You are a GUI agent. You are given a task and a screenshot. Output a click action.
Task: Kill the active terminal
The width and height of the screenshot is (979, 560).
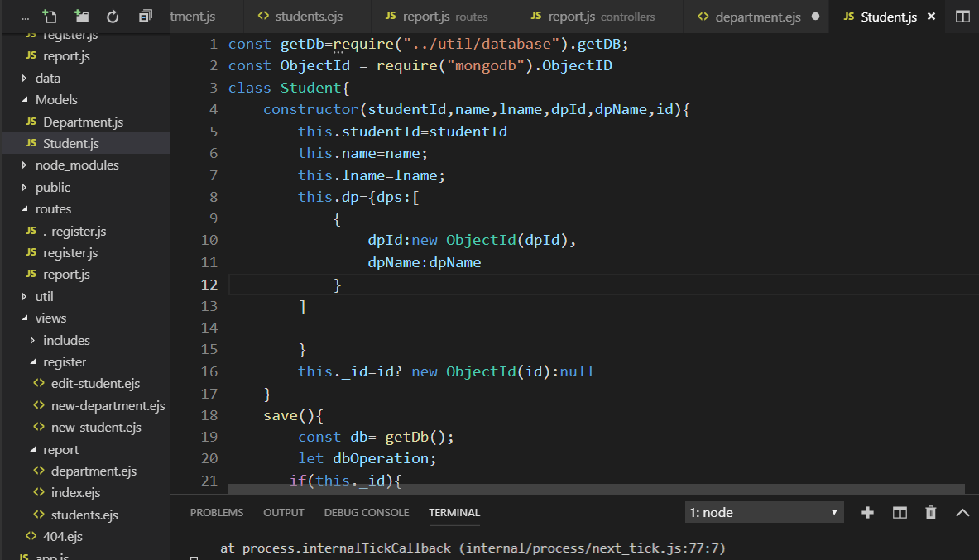point(930,513)
